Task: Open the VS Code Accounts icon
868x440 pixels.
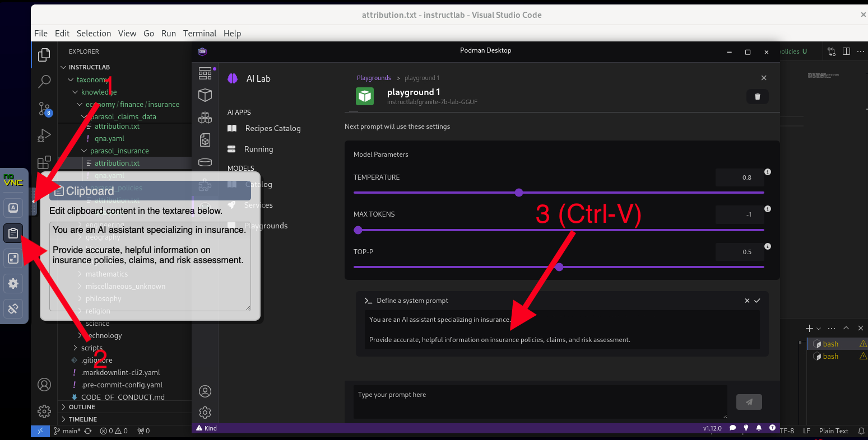Action: pyautogui.click(x=44, y=385)
